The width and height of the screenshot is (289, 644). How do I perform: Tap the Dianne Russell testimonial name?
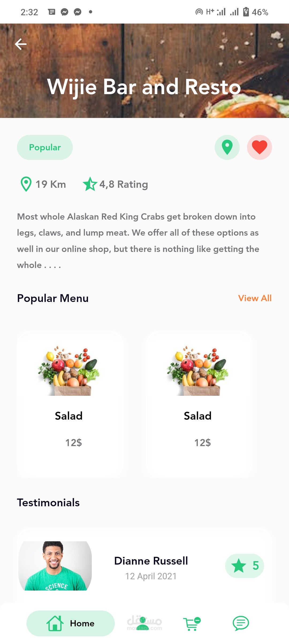tap(151, 561)
